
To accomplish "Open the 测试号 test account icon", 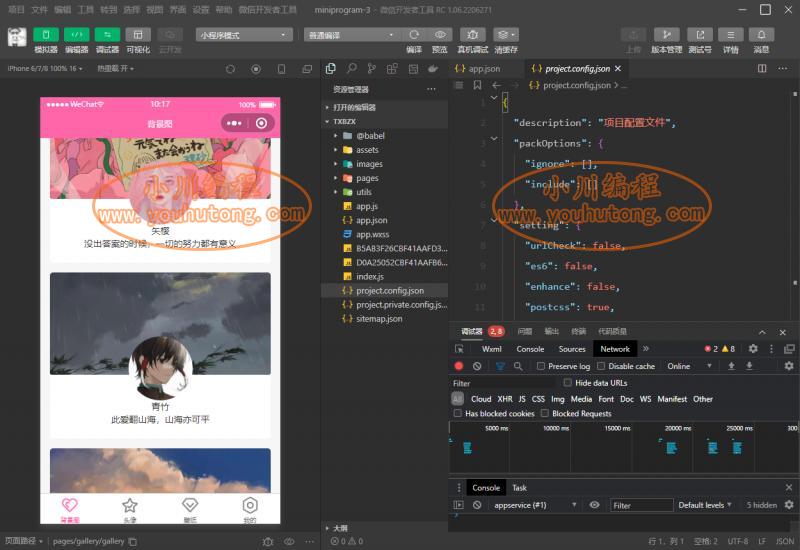I will [x=700, y=35].
